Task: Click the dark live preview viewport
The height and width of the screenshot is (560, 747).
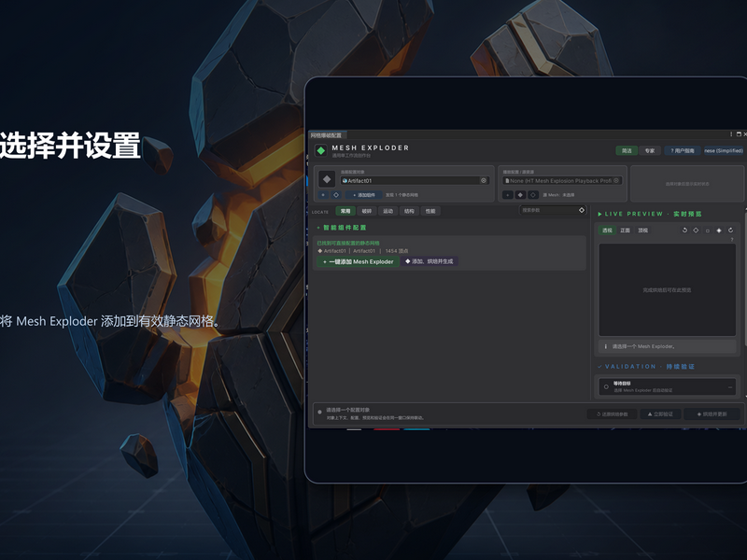Action: (667, 290)
